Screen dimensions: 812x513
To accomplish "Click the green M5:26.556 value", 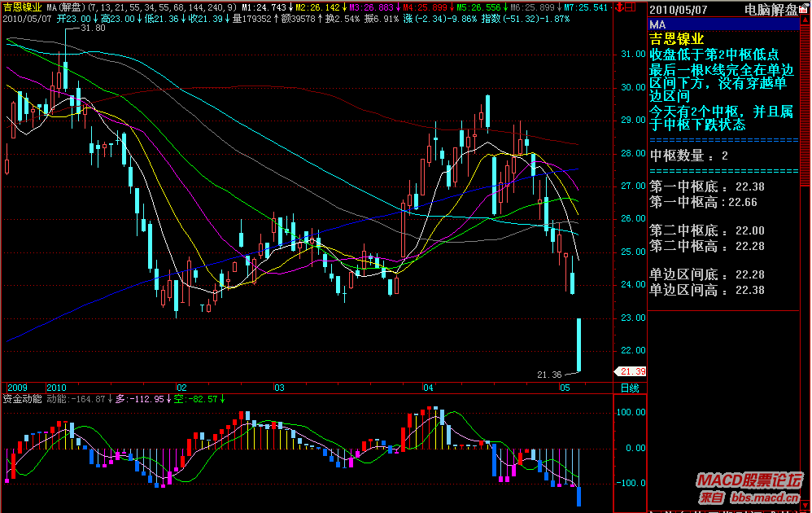I will 478,7.
